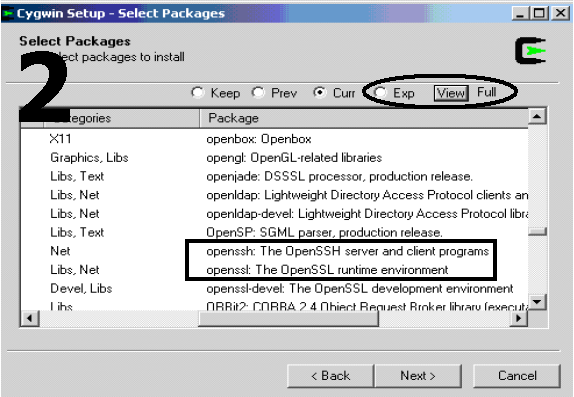Click the View button to cycle views
The width and height of the screenshot is (574, 397).
click(x=451, y=93)
